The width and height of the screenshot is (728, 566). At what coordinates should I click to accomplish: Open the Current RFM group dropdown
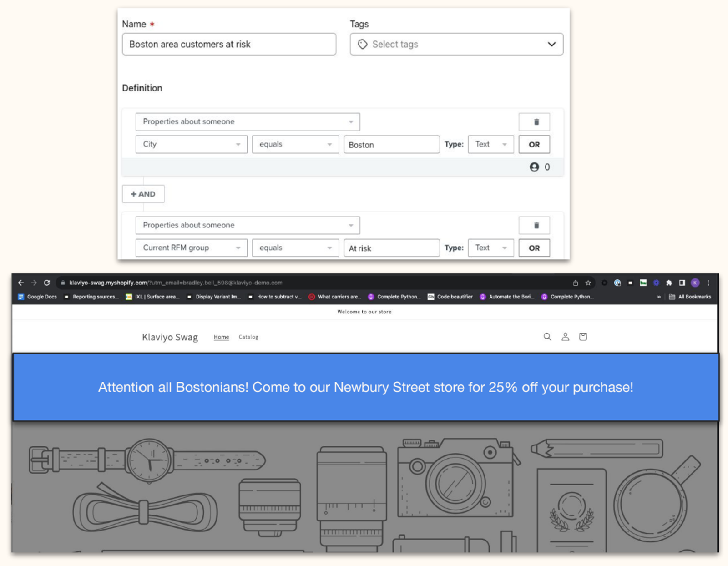point(192,248)
